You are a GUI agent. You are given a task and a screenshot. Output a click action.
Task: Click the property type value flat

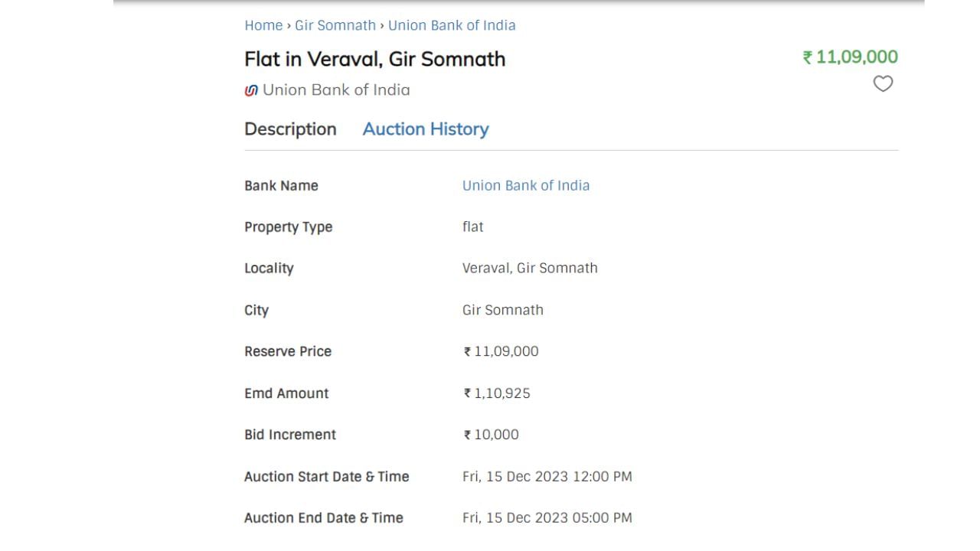pyautogui.click(x=473, y=227)
